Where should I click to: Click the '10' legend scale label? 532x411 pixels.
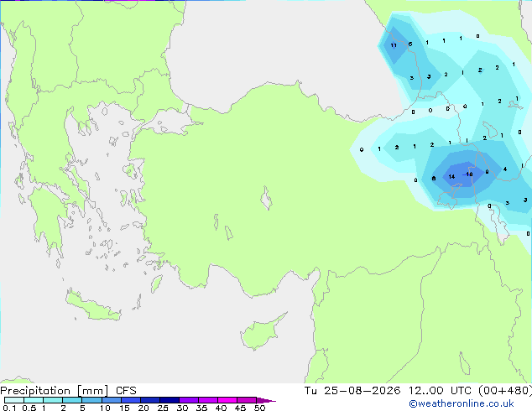coord(105,408)
